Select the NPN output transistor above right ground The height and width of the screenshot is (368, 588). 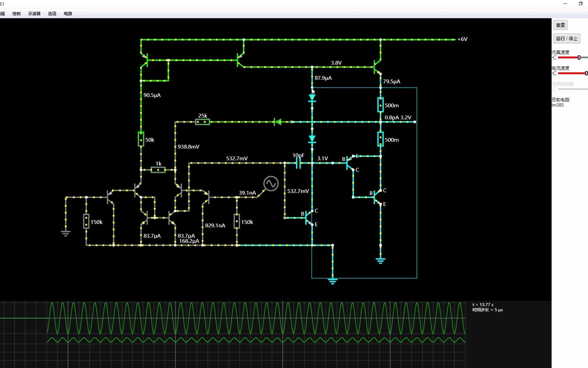[377, 197]
